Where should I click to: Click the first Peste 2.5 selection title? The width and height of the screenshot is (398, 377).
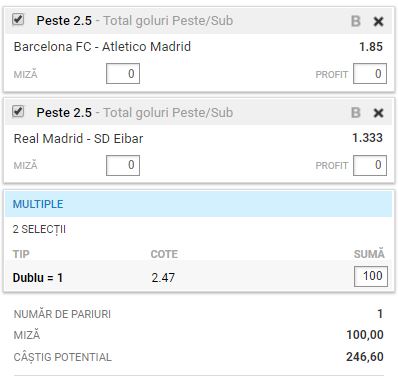click(64, 21)
